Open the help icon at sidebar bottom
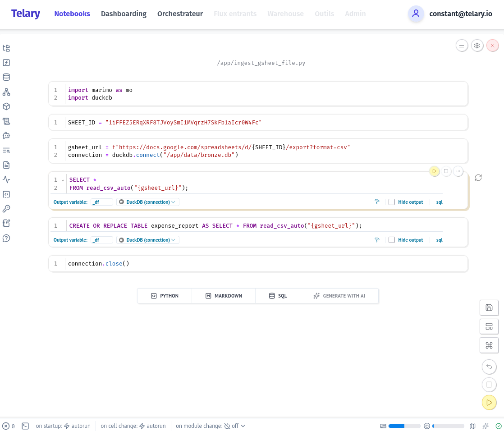 [x=6, y=238]
